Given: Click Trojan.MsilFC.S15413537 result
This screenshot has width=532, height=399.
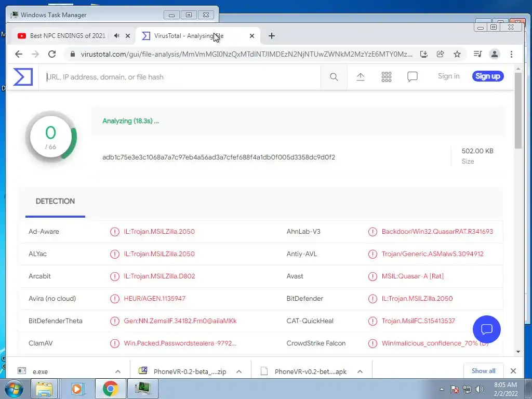Looking at the screenshot, I should (418, 321).
